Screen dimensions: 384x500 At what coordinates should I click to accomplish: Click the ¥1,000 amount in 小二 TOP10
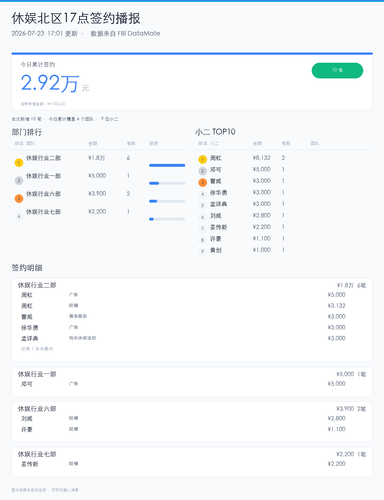262,250
